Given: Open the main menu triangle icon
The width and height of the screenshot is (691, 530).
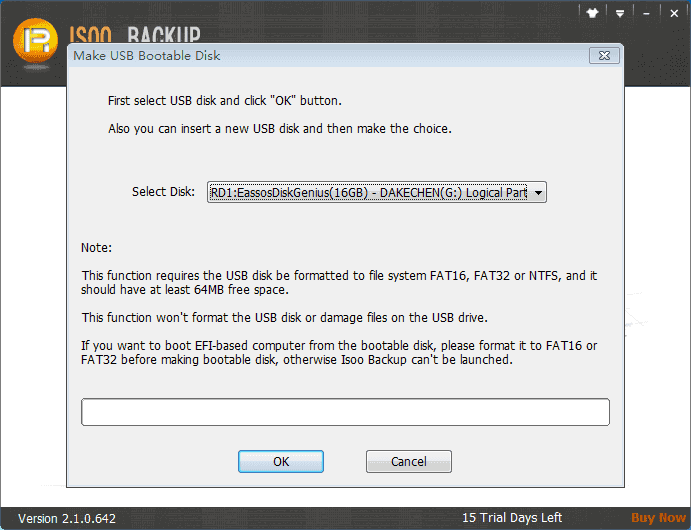Looking at the screenshot, I should pos(620,14).
